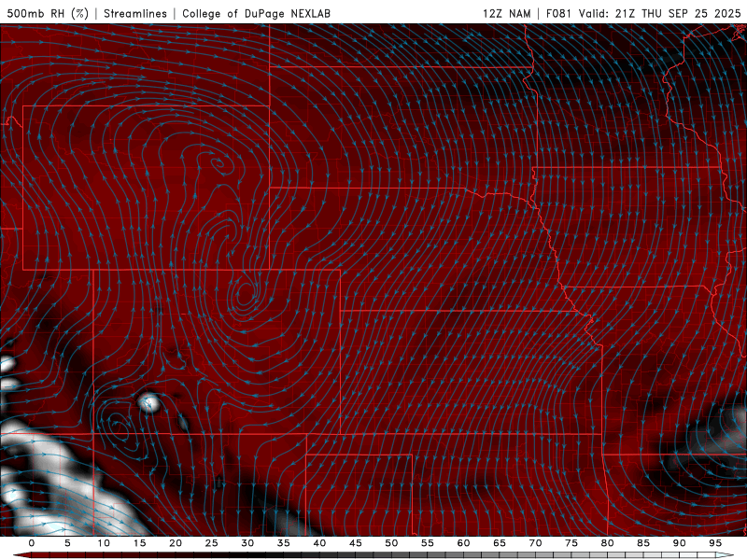The image size is (747, 560).
Task: Click the "85" color scale label
Action: tap(643, 543)
